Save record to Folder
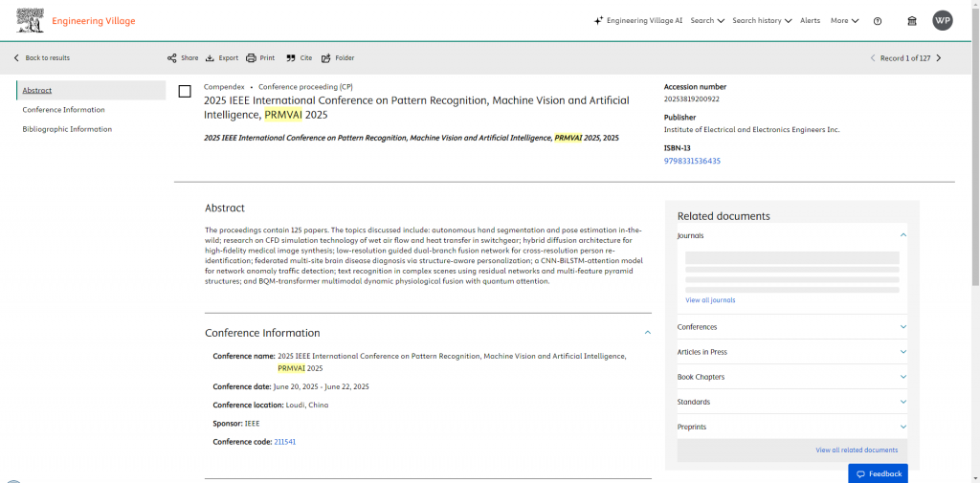Screen dimensions: 980x483 point(338,58)
